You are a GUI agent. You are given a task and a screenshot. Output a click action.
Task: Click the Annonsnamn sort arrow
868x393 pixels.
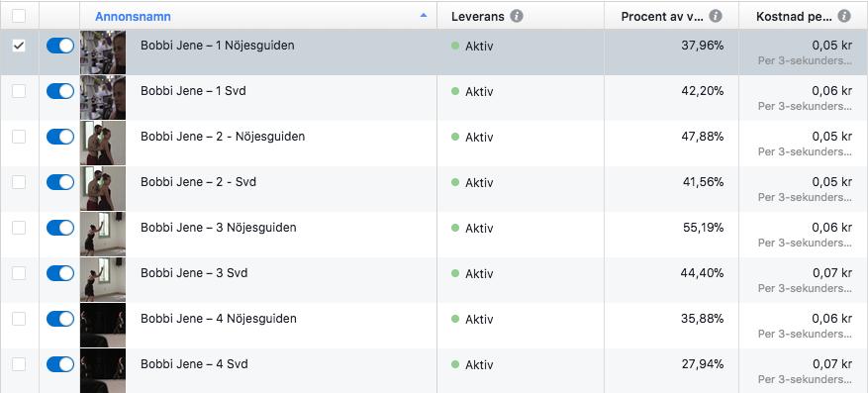point(424,16)
